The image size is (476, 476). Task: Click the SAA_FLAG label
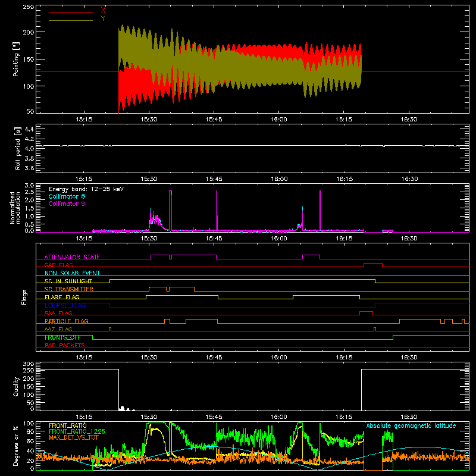pos(58,313)
